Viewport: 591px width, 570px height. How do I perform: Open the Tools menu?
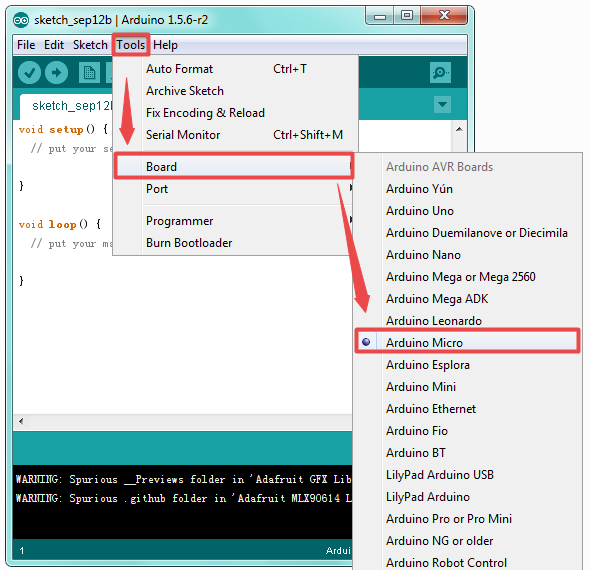(130, 45)
